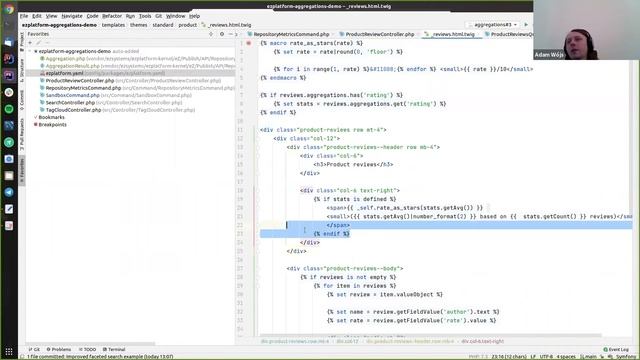Open the Git menu
640x360 pixels.
click(158, 16)
